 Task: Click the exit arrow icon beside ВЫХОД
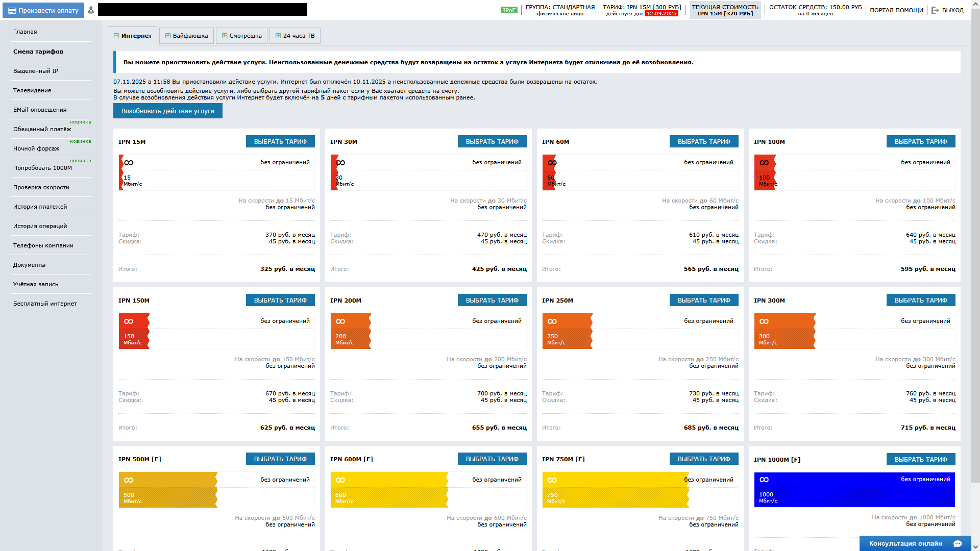[935, 10]
